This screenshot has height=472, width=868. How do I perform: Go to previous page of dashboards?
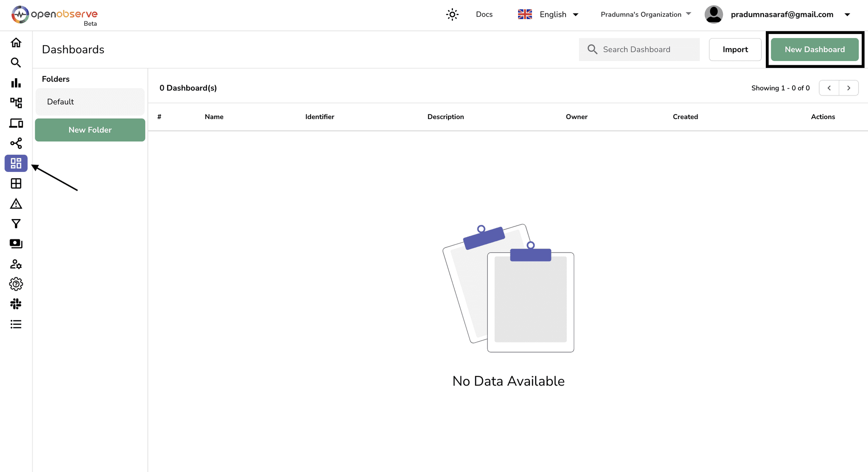coord(829,88)
